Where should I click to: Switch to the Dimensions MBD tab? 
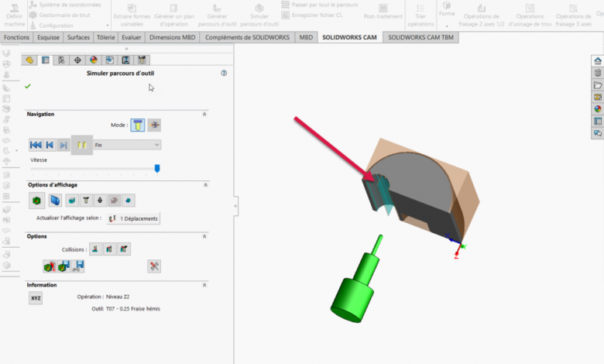pos(172,37)
